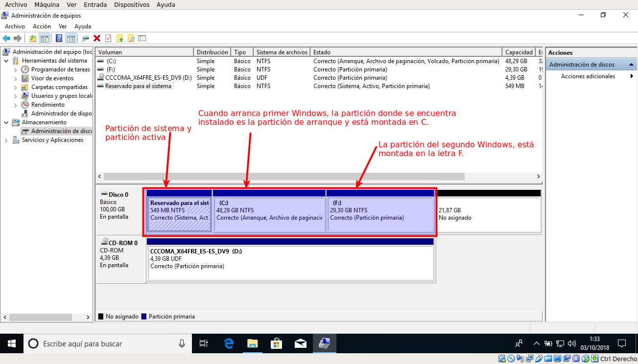Select the F: partition block on Disco 0

(380, 214)
